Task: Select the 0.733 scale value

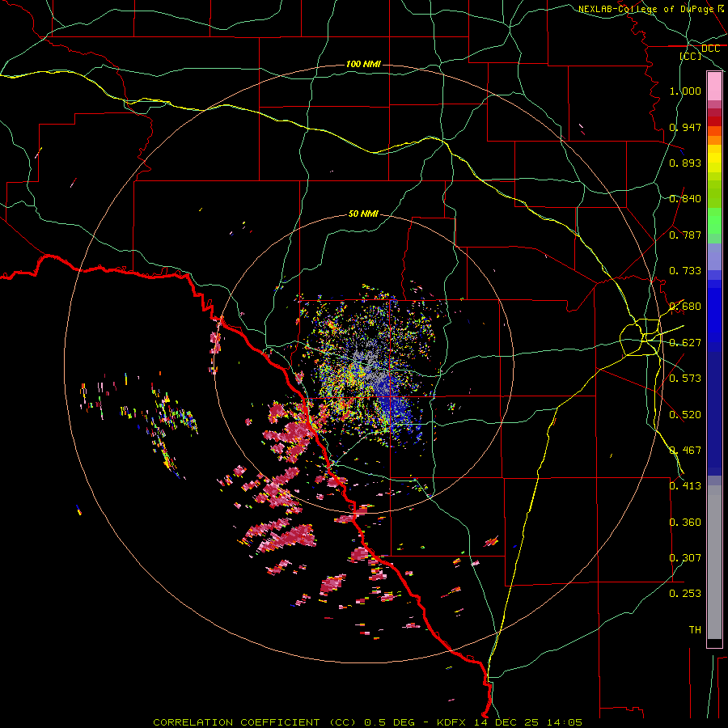Action: (x=685, y=271)
